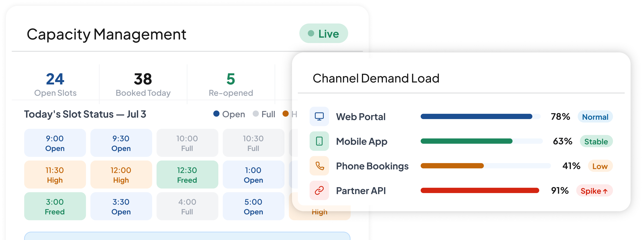
Task: Click the Partner API load bar
Action: click(x=480, y=191)
